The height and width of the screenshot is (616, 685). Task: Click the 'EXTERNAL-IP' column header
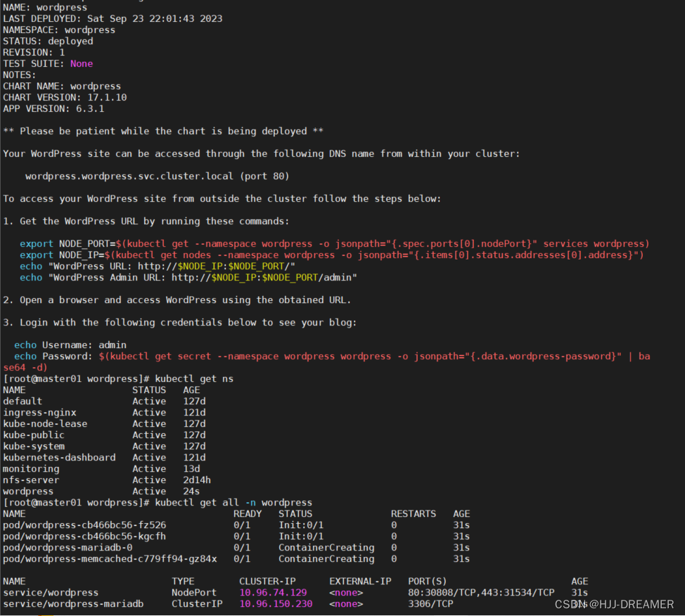[360, 582]
